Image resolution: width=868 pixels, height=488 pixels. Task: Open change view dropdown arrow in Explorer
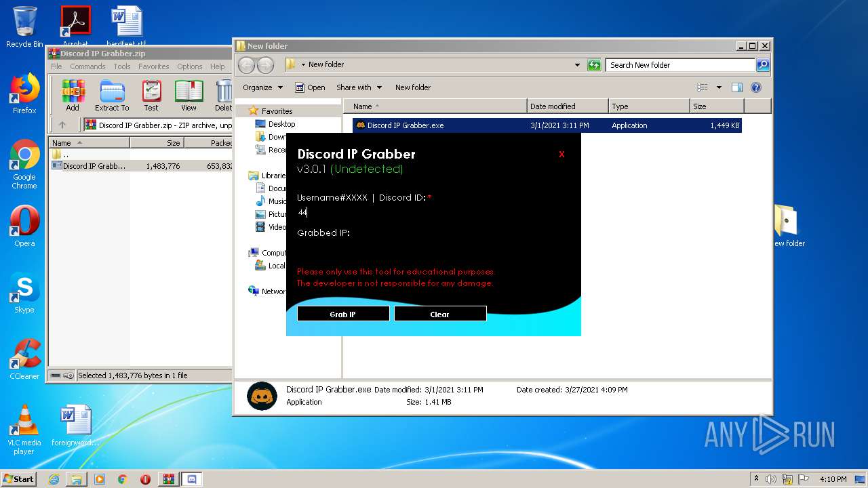point(719,87)
